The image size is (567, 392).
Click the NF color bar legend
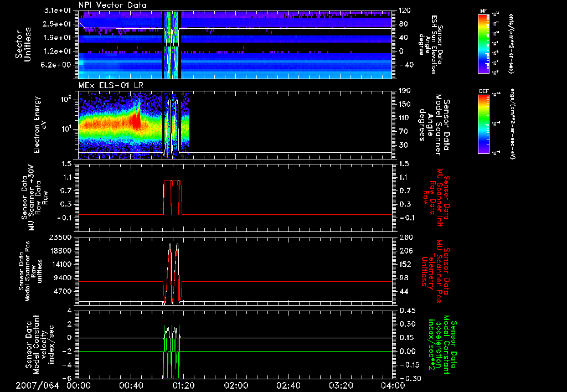(x=484, y=43)
